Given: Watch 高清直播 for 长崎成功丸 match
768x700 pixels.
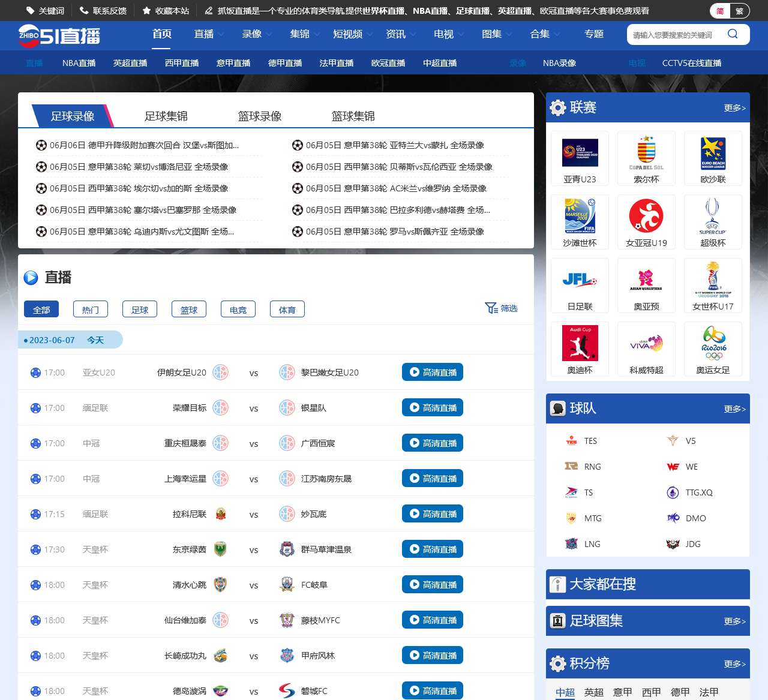Looking at the screenshot, I should [x=433, y=655].
